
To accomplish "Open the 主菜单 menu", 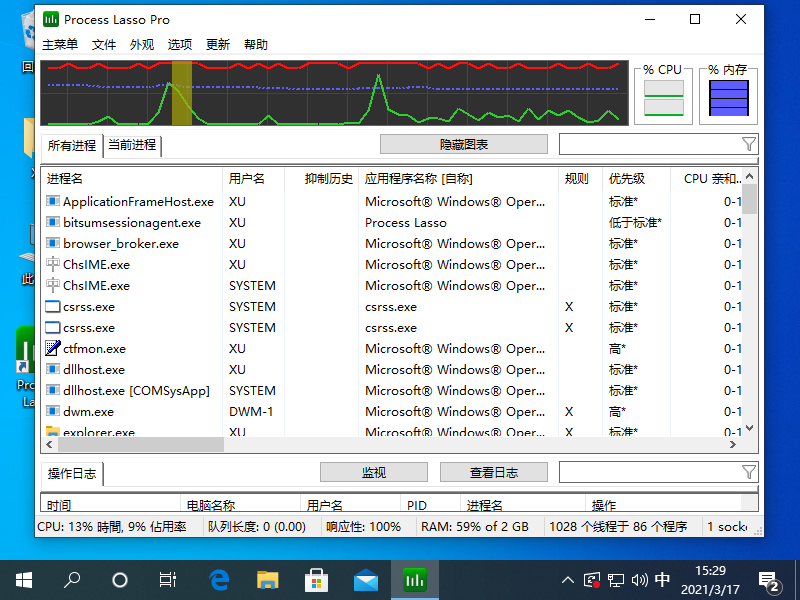I will 60,45.
